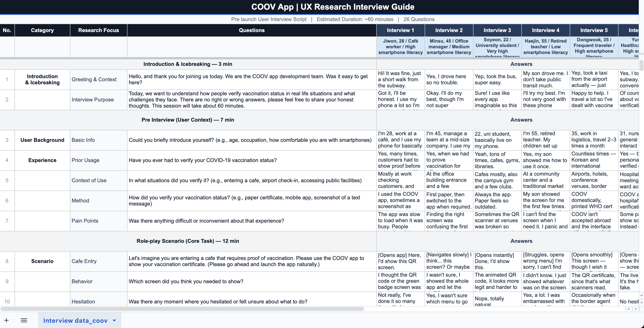
Task: Select the Pain Points research focus cell
Action: 85,221
